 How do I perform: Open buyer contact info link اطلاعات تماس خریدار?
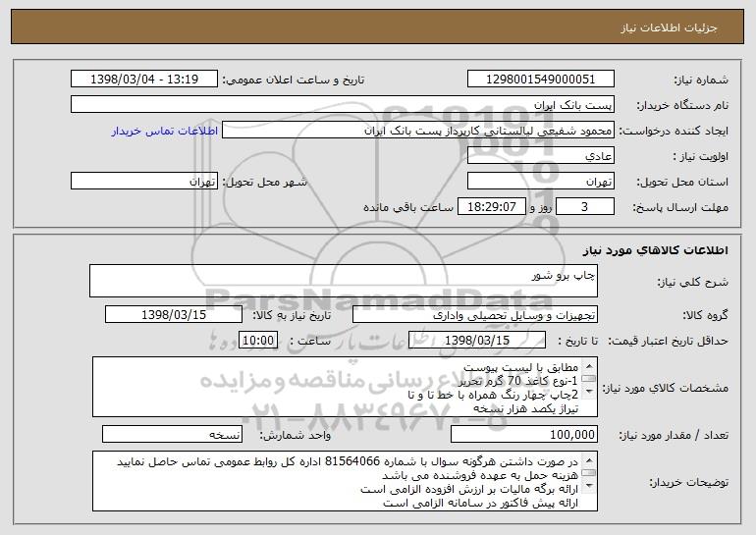pos(165,132)
